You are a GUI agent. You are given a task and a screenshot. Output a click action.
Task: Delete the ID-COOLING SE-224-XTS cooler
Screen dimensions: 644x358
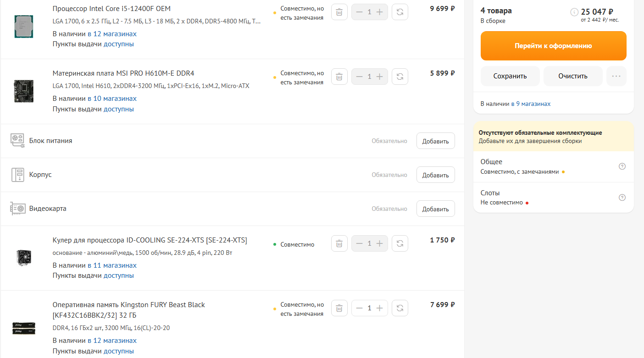tap(339, 243)
